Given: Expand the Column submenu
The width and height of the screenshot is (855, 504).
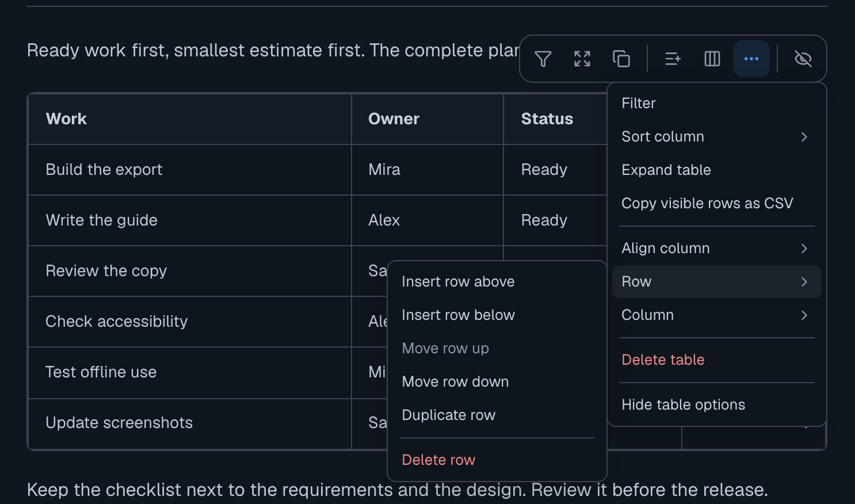Looking at the screenshot, I should [717, 315].
